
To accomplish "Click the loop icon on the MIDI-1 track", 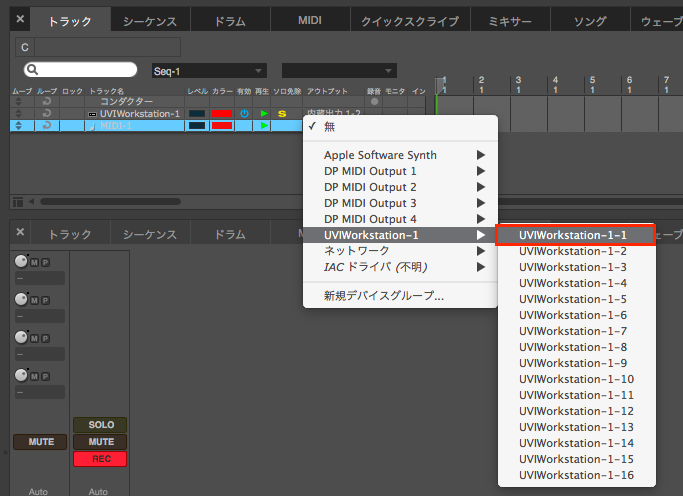I will pyautogui.click(x=47, y=126).
